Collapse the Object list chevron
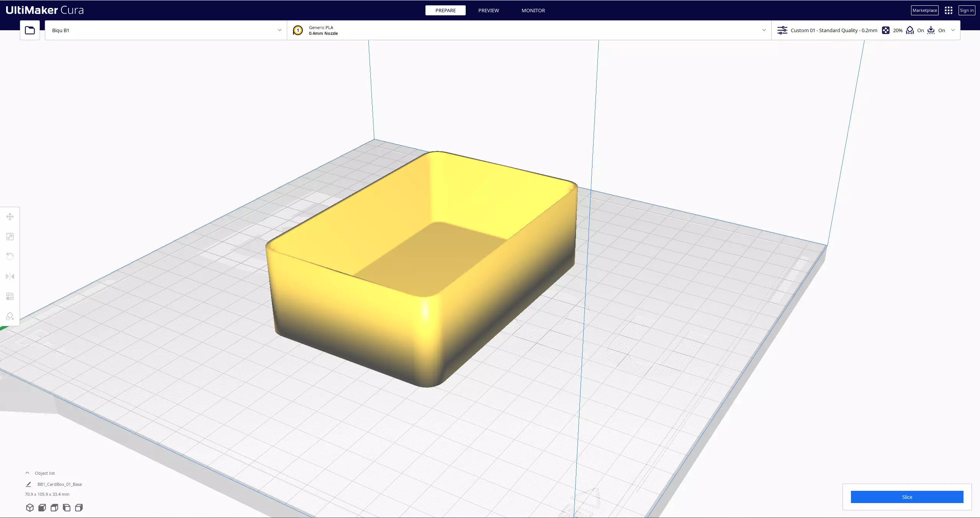Viewport: 980px width, 518px height. [x=27, y=473]
